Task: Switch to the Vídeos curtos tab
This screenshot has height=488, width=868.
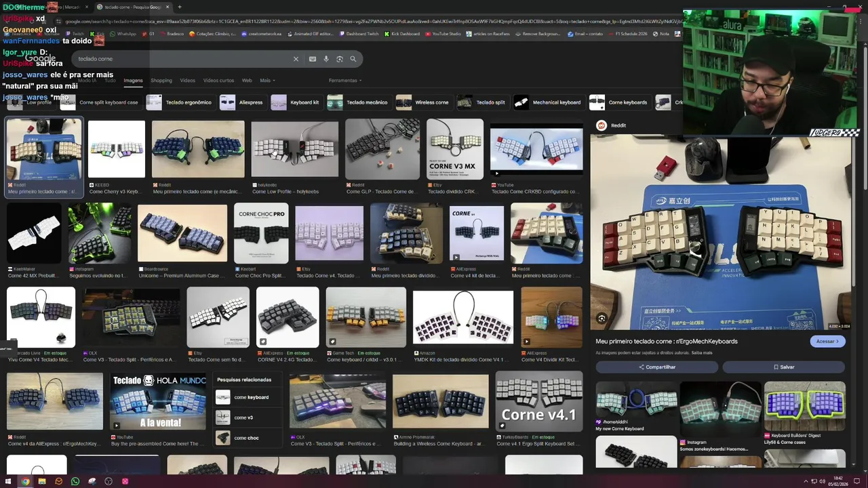Action: click(x=218, y=81)
